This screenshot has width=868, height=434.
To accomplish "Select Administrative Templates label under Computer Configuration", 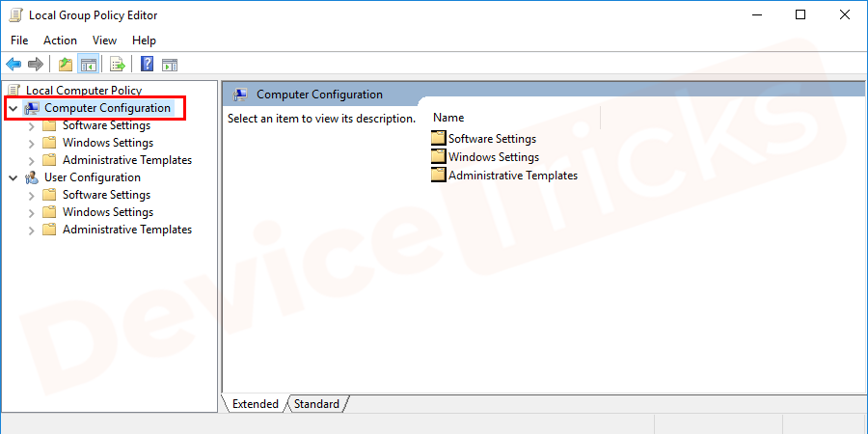I will point(127,160).
